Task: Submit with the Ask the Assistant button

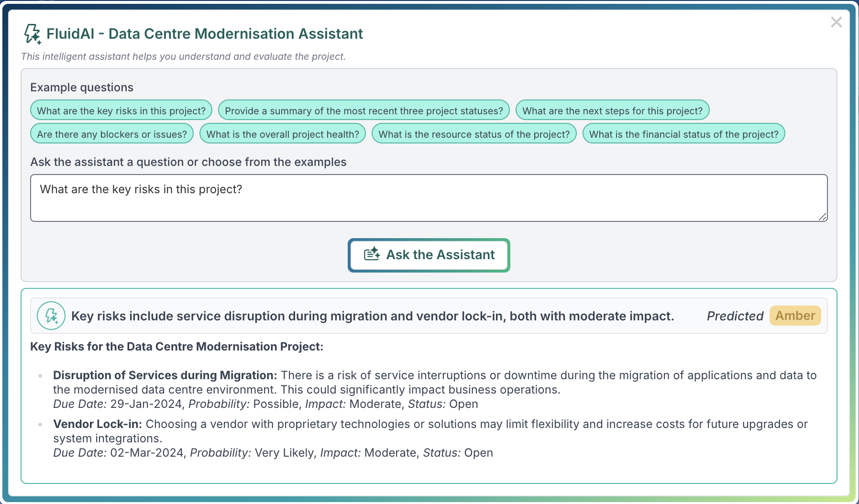Action: coord(429,255)
